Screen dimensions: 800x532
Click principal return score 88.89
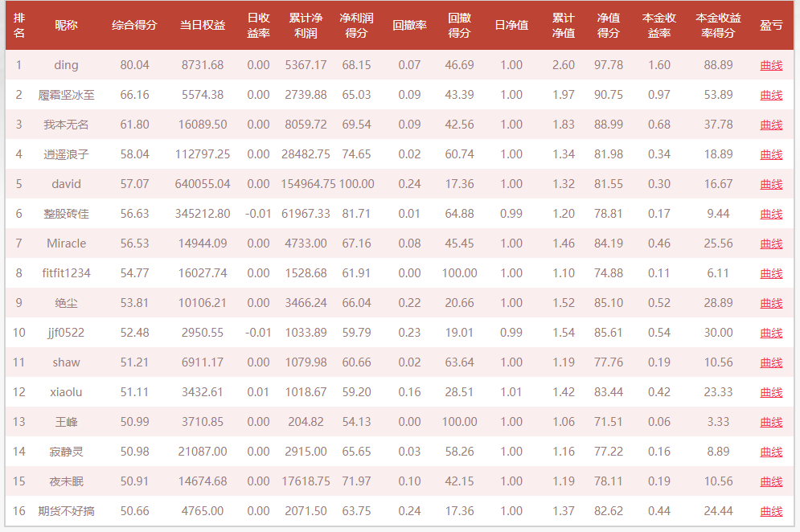pos(718,65)
